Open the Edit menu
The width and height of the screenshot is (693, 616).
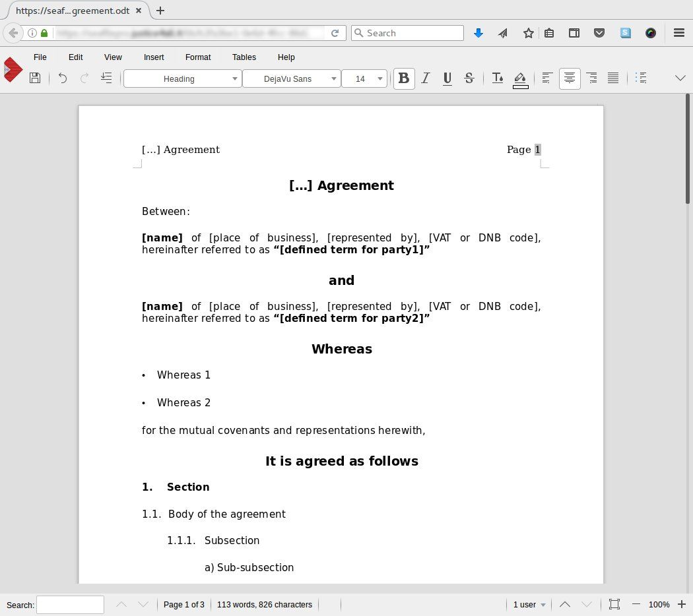tap(76, 57)
